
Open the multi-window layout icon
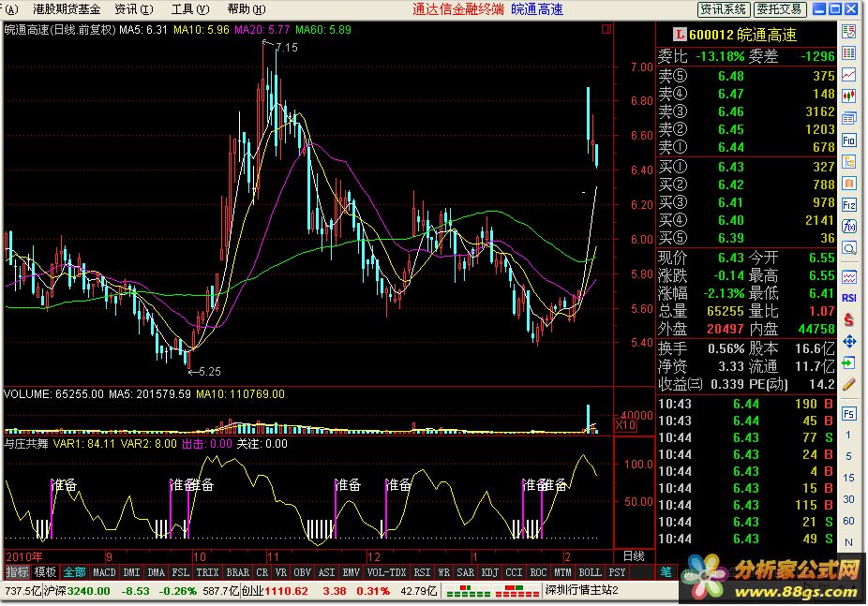point(848,118)
